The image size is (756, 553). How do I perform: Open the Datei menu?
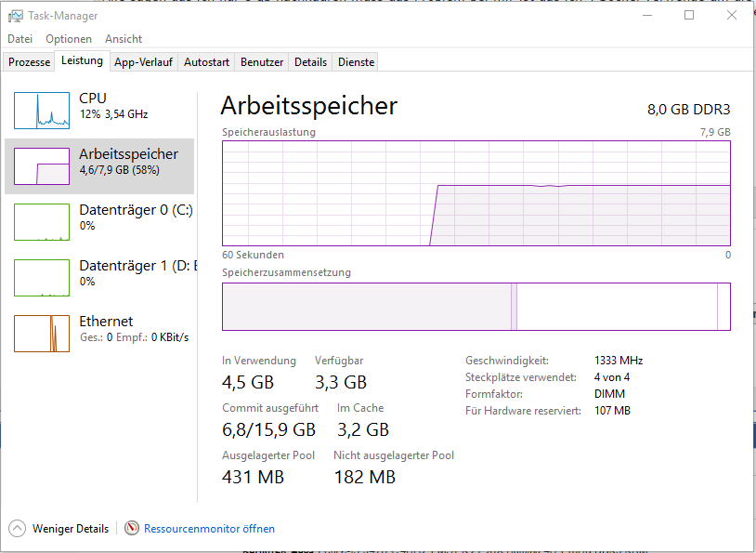tap(20, 39)
